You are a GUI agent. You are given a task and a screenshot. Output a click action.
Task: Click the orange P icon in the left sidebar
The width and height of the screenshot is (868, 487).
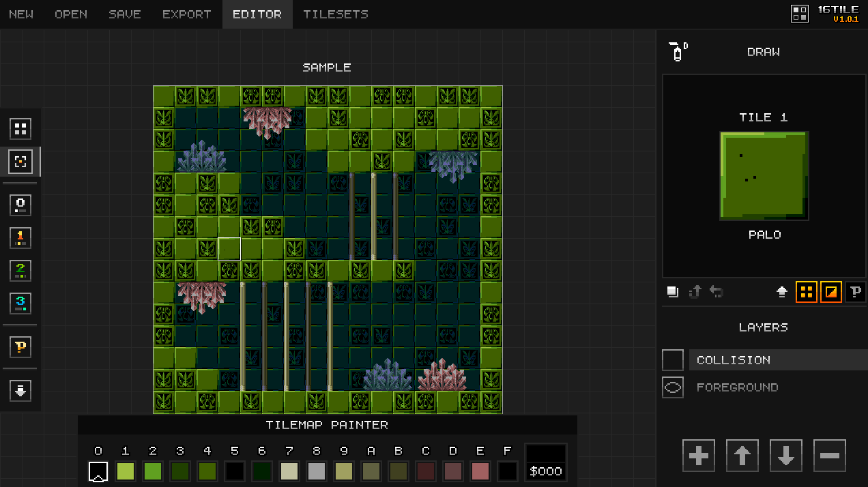pos(20,347)
